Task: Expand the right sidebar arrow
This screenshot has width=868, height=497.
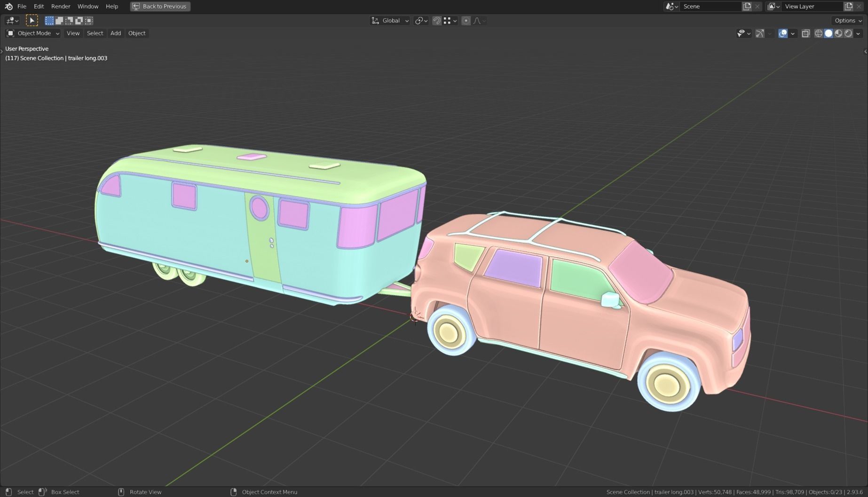Action: tap(866, 51)
